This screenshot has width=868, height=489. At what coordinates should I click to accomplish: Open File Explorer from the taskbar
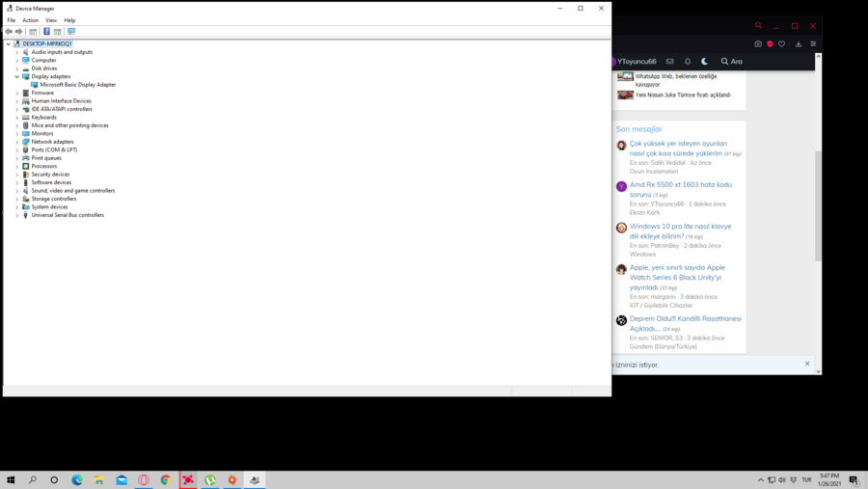(x=99, y=480)
